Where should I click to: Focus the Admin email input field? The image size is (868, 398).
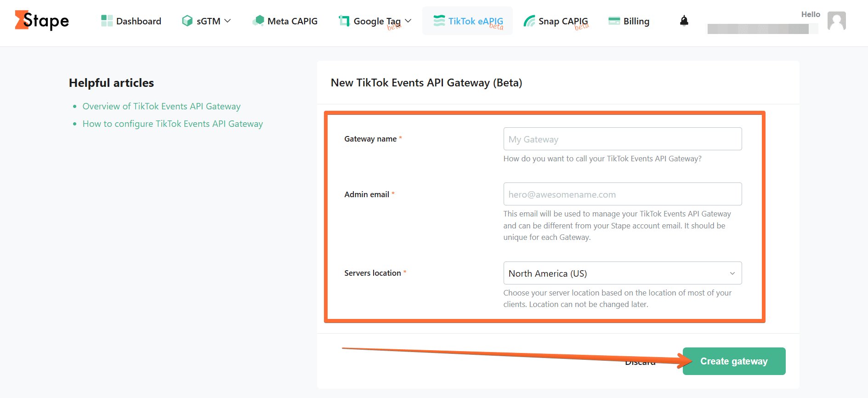click(x=623, y=194)
